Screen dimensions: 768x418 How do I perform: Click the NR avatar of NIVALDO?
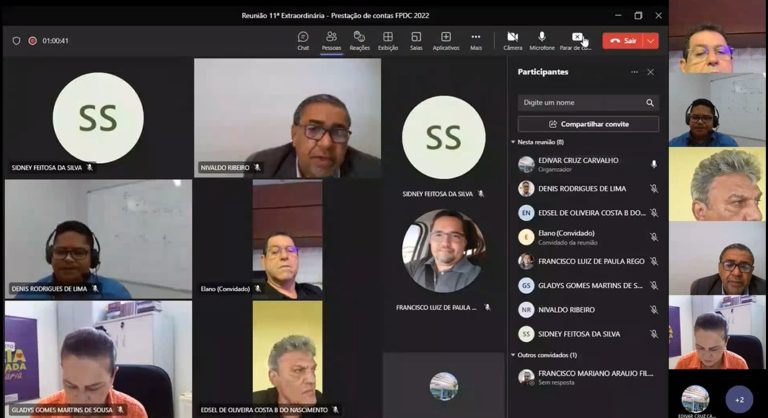(x=526, y=310)
